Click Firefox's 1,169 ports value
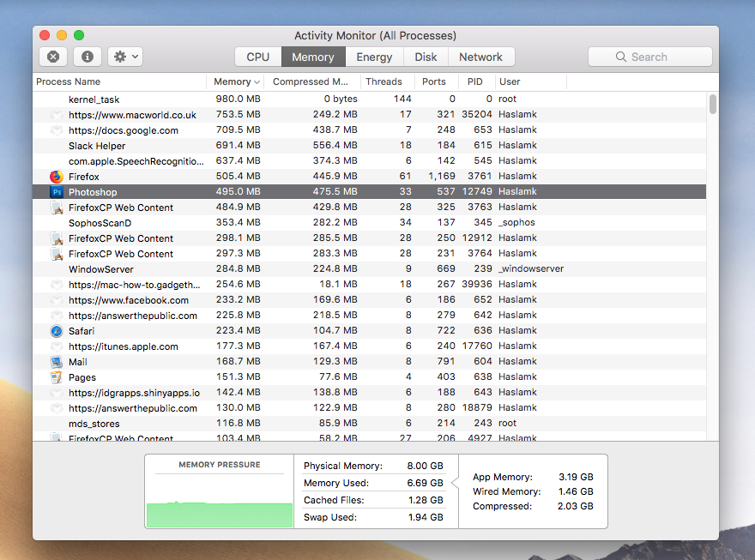The image size is (755, 560). pyautogui.click(x=442, y=176)
